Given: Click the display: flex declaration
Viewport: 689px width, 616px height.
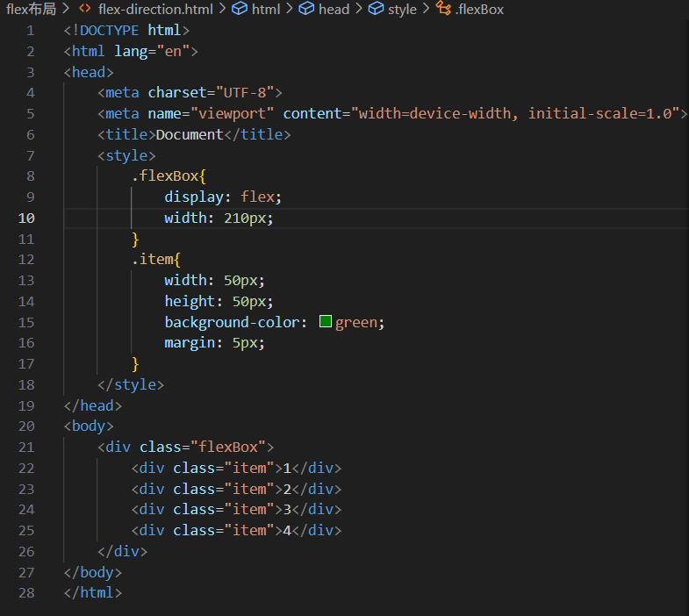Looking at the screenshot, I should point(223,197).
